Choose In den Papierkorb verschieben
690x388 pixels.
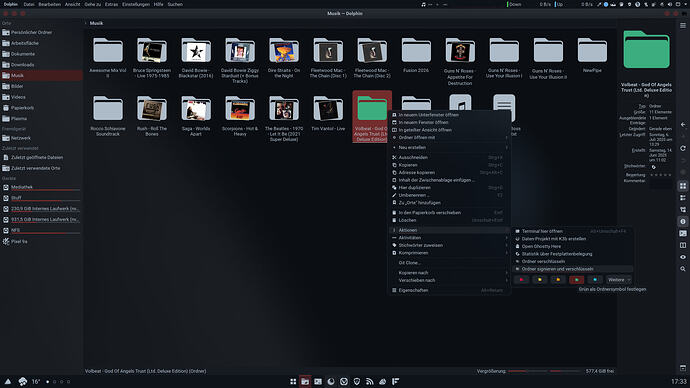(449, 212)
